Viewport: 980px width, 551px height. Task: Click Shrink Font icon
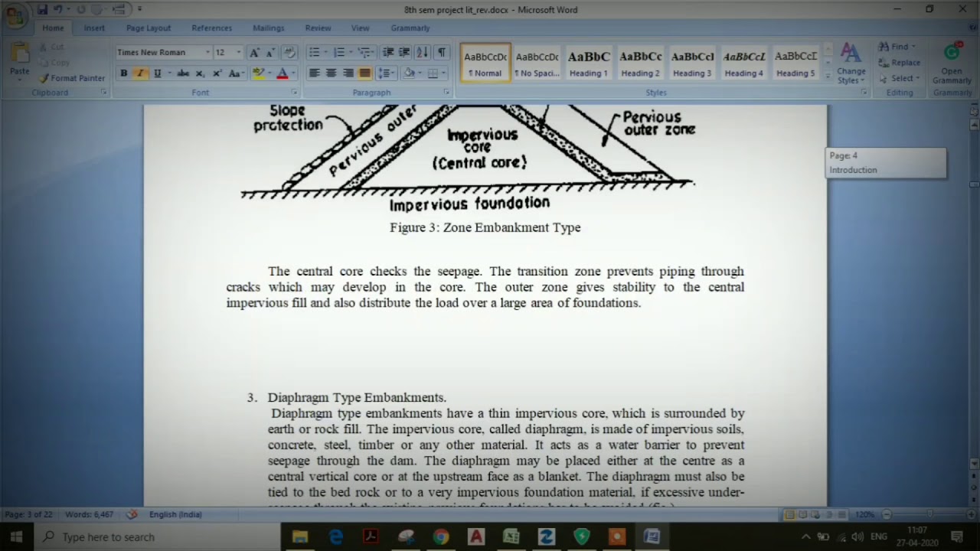(271, 52)
